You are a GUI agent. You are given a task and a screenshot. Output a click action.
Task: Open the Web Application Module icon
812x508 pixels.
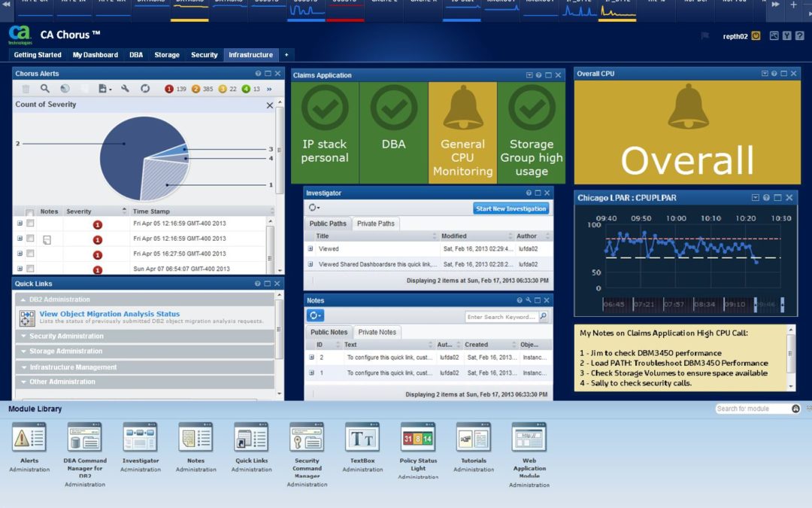pyautogui.click(x=529, y=437)
